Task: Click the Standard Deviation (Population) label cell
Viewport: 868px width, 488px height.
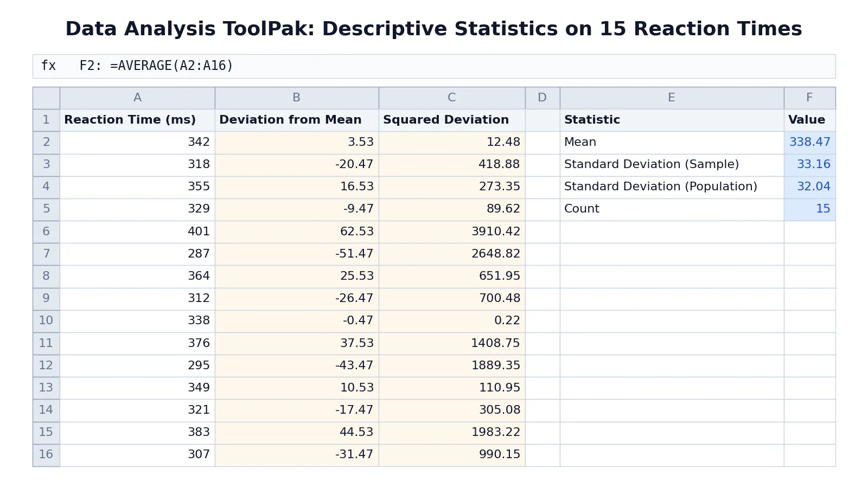Action: pos(672,187)
